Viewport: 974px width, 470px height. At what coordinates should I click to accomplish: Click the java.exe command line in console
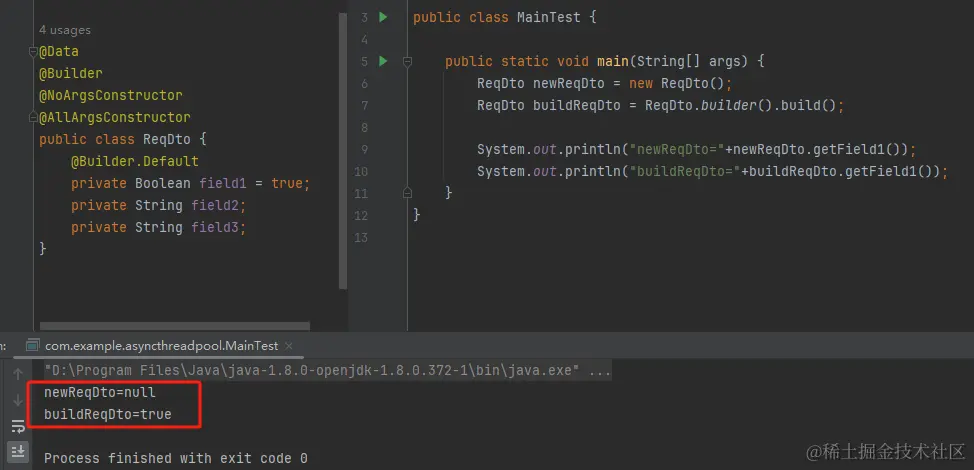[328, 371]
